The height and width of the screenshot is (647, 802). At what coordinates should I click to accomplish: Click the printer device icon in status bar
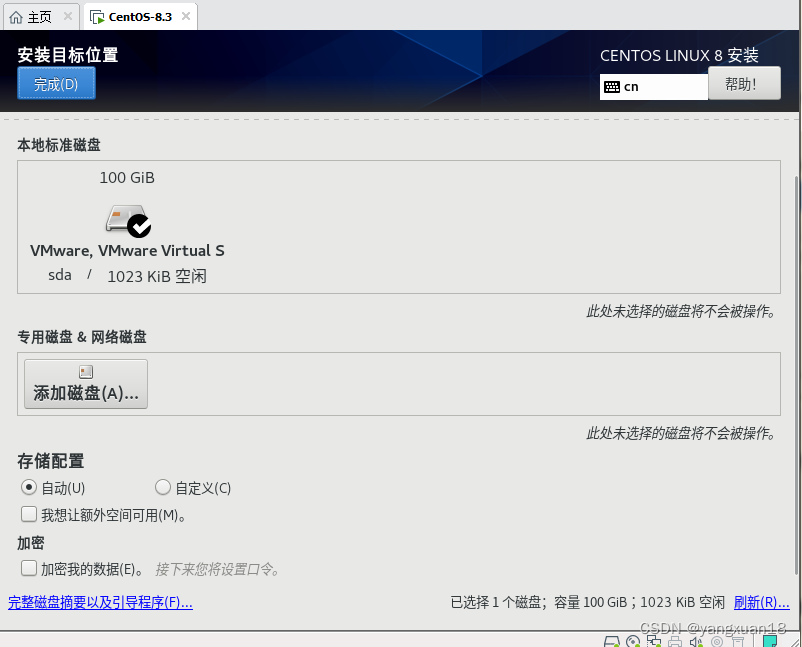(x=676, y=641)
